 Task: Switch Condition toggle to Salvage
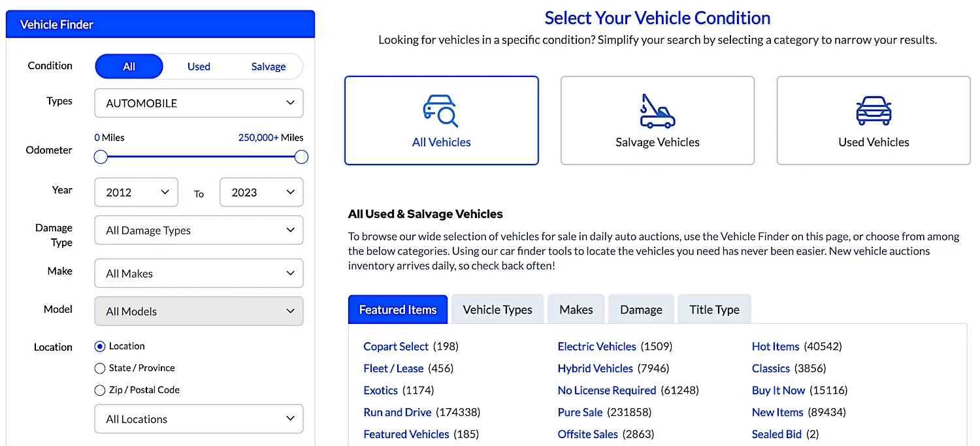coord(269,67)
